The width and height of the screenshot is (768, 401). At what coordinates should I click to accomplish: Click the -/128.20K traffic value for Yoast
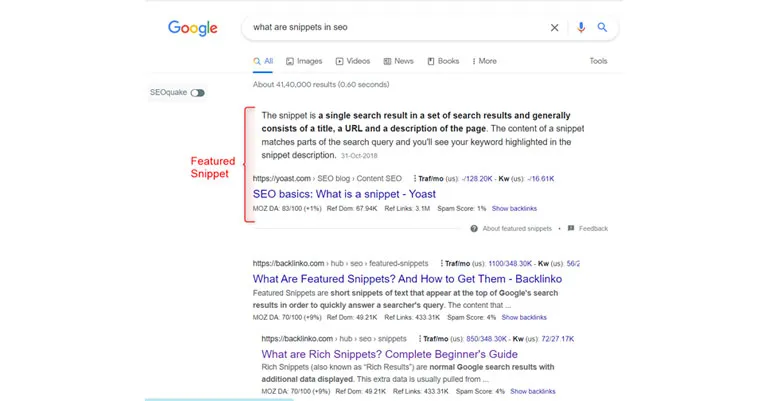477,179
